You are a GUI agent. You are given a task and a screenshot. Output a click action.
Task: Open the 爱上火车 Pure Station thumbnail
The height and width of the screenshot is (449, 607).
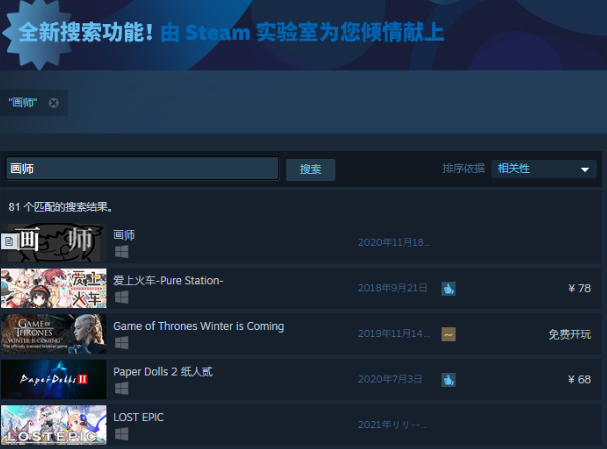pos(53,288)
